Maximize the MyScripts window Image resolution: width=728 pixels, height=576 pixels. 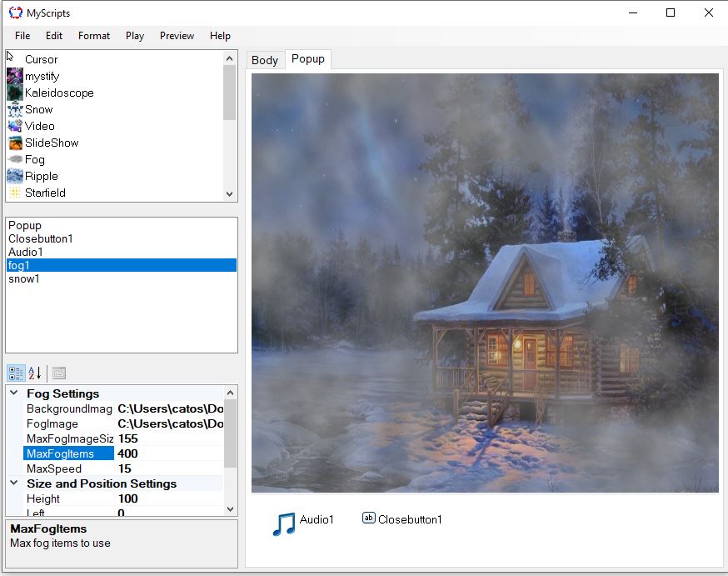(671, 13)
